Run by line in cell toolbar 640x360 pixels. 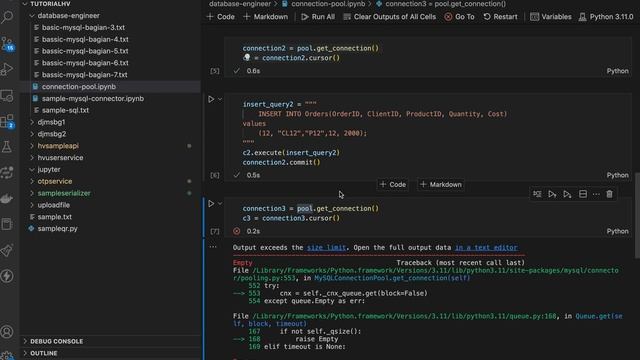(x=537, y=194)
